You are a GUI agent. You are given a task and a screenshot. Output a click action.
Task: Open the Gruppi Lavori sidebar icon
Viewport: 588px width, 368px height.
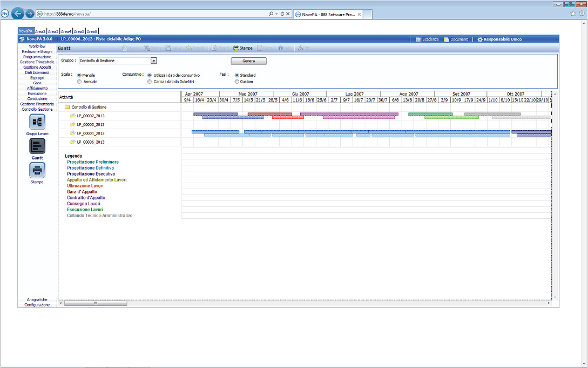(x=37, y=122)
